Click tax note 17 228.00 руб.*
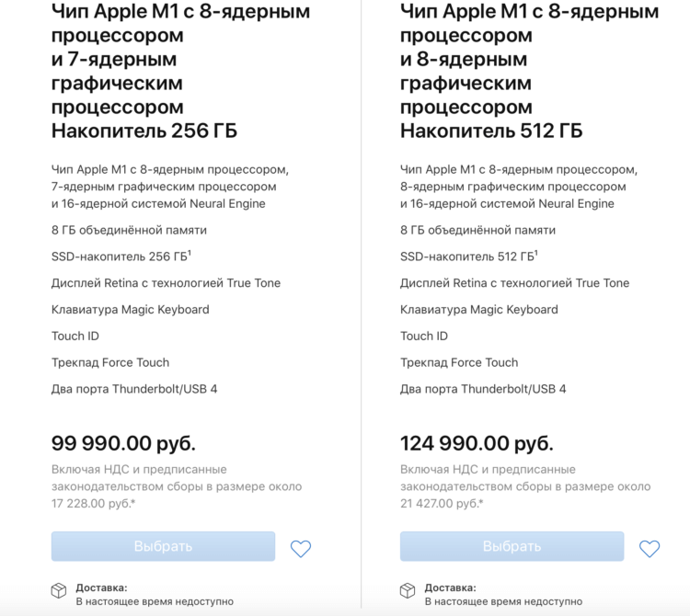The image size is (690, 616). (x=93, y=504)
